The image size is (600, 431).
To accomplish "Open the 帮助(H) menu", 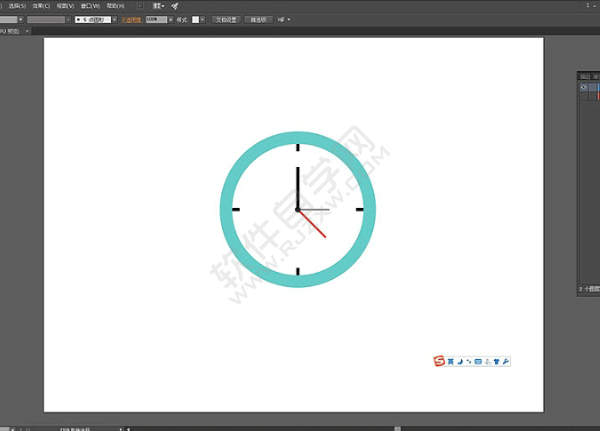I will pyautogui.click(x=115, y=6).
